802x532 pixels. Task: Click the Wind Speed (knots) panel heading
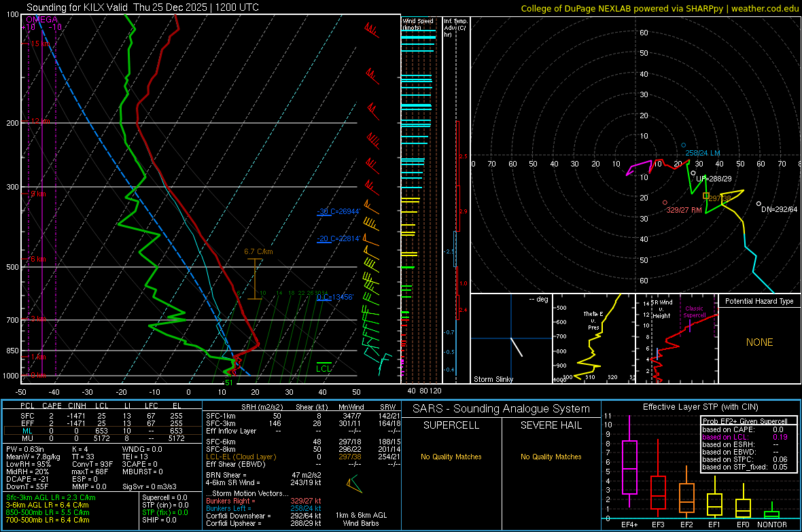tap(418, 24)
